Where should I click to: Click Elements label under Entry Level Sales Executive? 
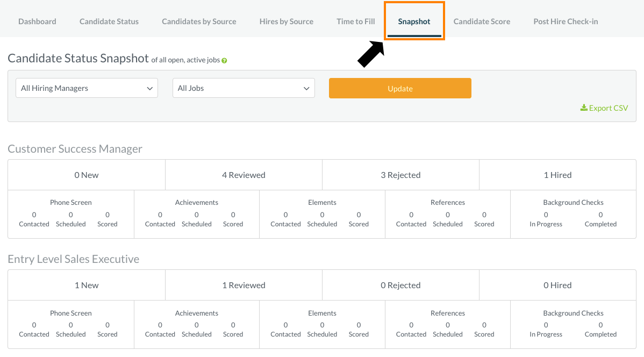point(322,313)
